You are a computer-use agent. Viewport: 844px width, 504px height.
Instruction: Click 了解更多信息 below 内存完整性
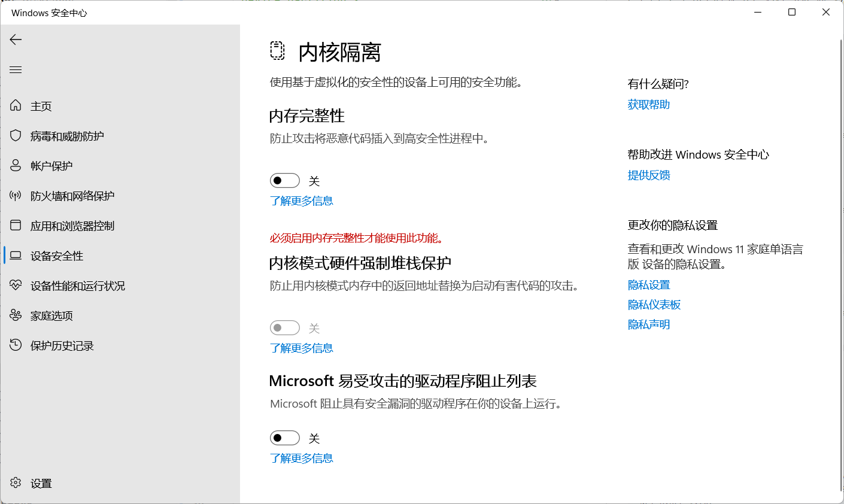(302, 201)
